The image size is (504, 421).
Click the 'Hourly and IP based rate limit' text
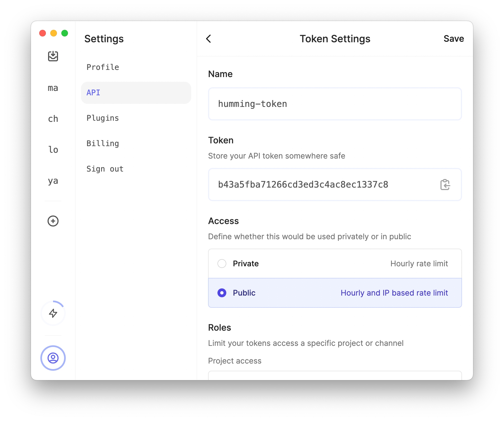coord(394,293)
